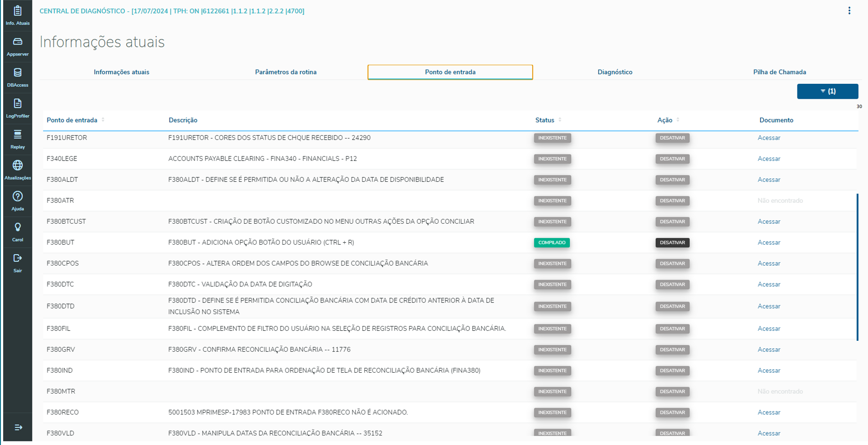The width and height of the screenshot is (868, 445).
Task: Select the Carol sidebar icon
Action: [x=17, y=232]
